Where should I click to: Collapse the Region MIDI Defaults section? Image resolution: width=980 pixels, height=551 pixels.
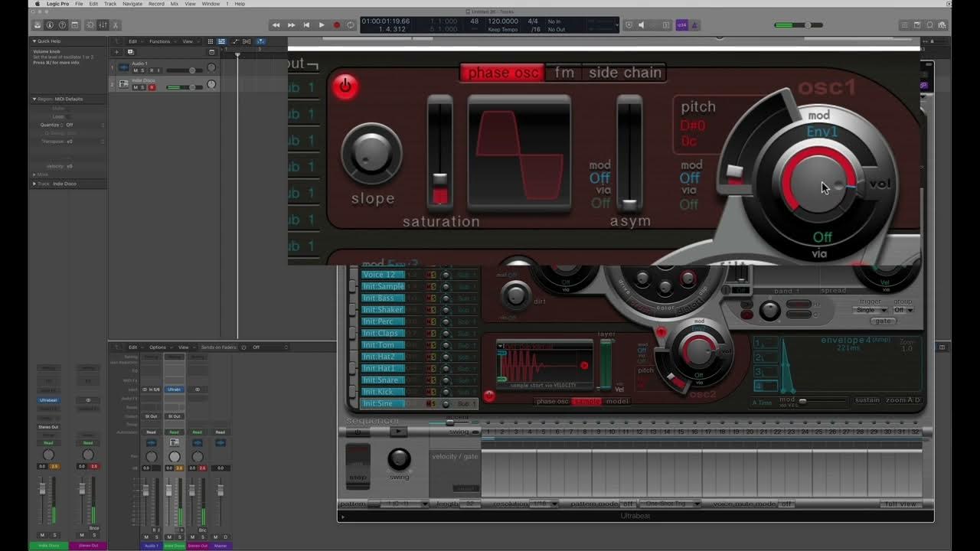coord(34,99)
